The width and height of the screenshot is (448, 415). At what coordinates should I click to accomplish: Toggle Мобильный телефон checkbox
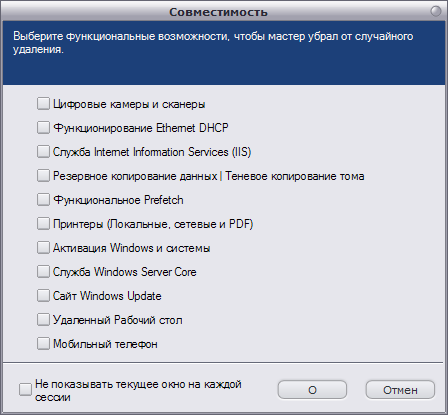coord(43,344)
